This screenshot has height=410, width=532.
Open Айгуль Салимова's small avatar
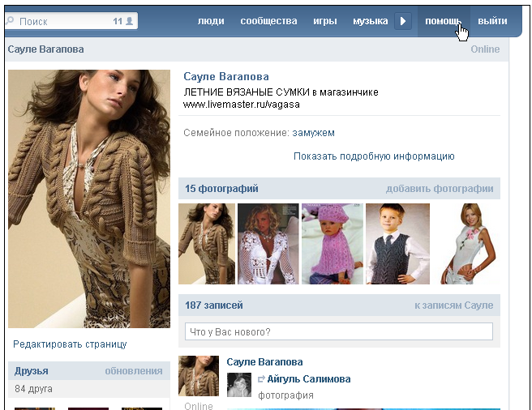click(238, 386)
